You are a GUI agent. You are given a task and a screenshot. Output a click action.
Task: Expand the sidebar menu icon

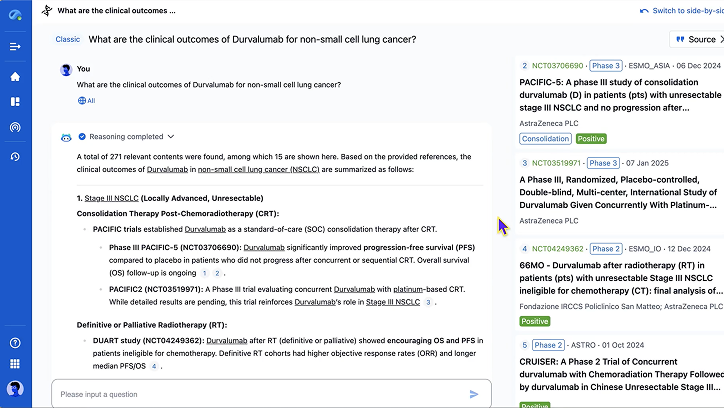[15, 46]
